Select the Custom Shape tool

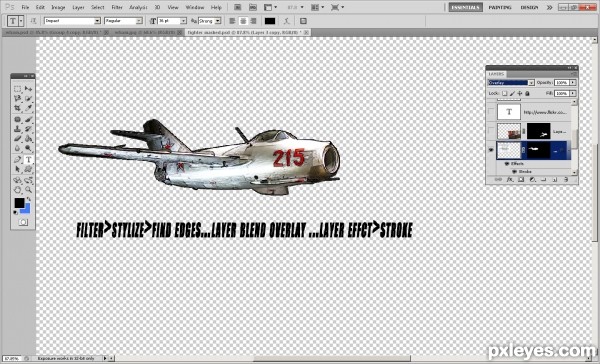tap(29, 168)
